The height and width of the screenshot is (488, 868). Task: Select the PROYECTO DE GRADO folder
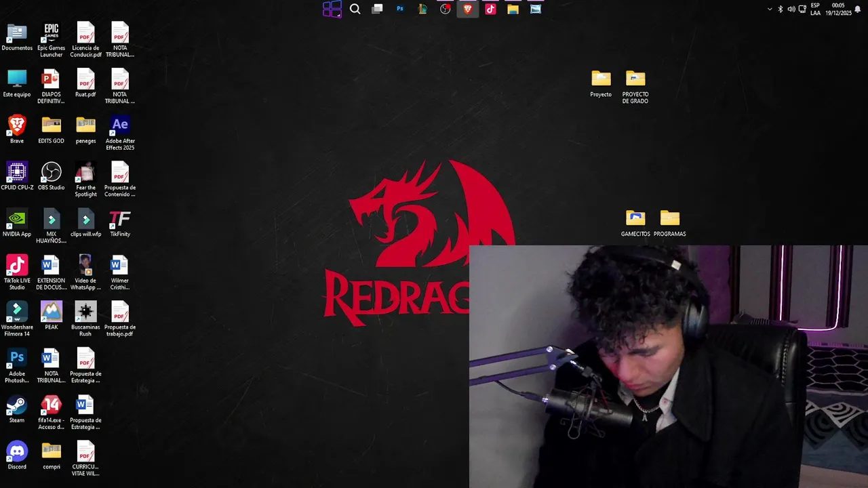coord(635,87)
